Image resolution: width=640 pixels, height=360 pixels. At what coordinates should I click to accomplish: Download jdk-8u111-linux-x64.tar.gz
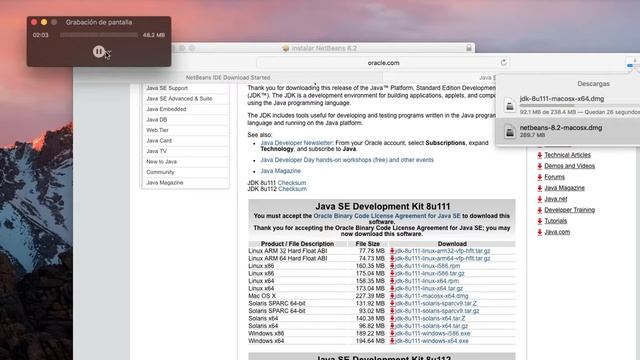429,289
